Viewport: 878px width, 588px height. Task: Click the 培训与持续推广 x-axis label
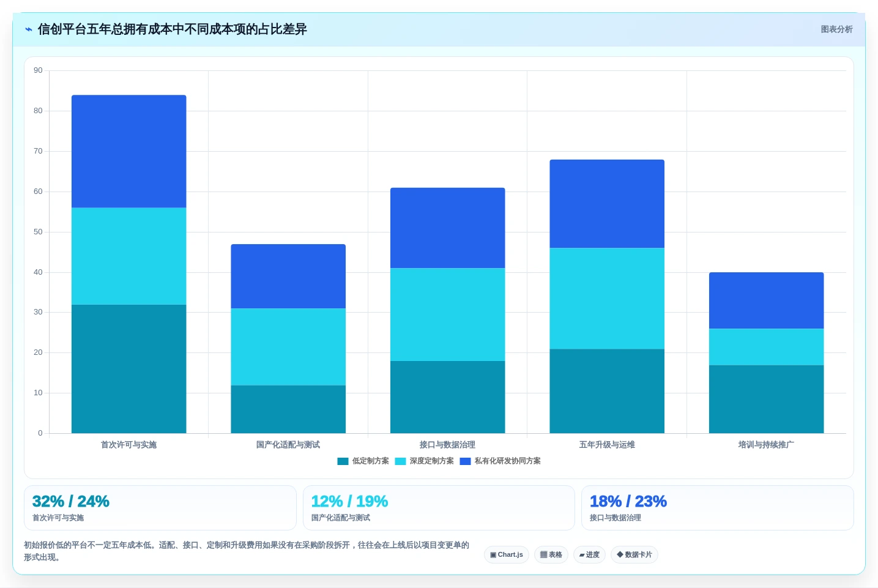click(x=767, y=445)
